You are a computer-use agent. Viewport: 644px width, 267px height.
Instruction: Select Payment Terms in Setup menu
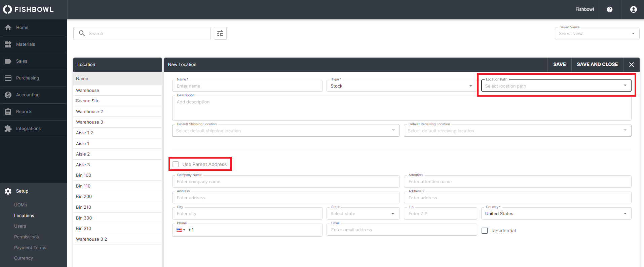click(30, 247)
